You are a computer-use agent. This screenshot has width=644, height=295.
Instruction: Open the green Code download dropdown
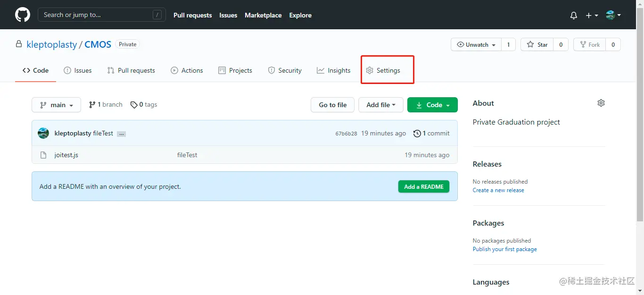pyautogui.click(x=432, y=105)
